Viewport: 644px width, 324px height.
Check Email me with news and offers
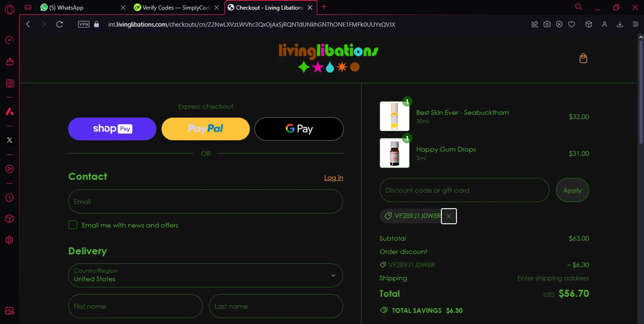[73, 225]
